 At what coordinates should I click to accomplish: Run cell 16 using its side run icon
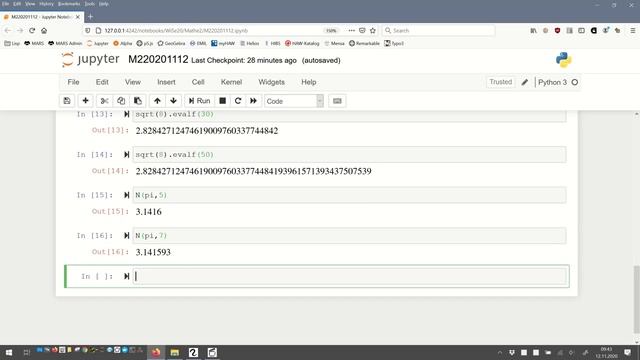point(127,235)
